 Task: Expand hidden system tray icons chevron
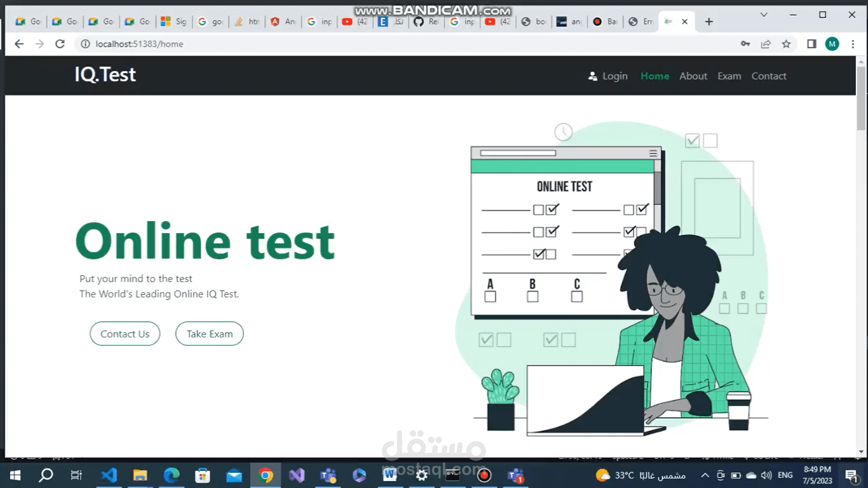[705, 475]
